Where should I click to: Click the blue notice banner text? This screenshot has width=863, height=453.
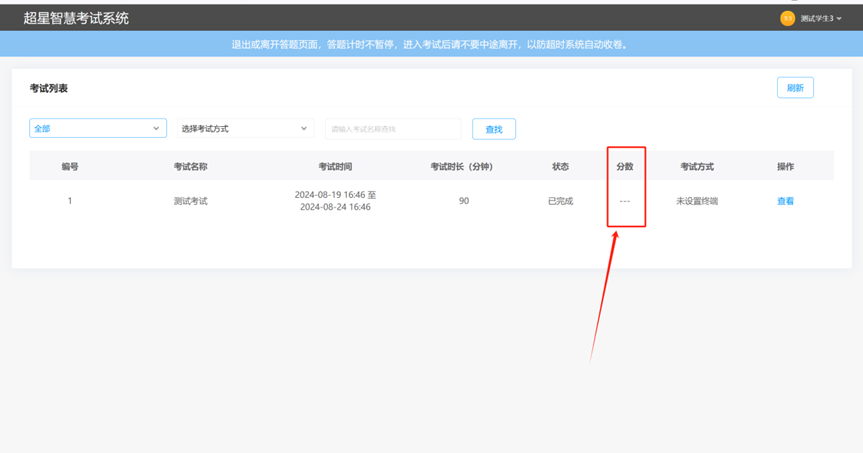tap(430, 45)
